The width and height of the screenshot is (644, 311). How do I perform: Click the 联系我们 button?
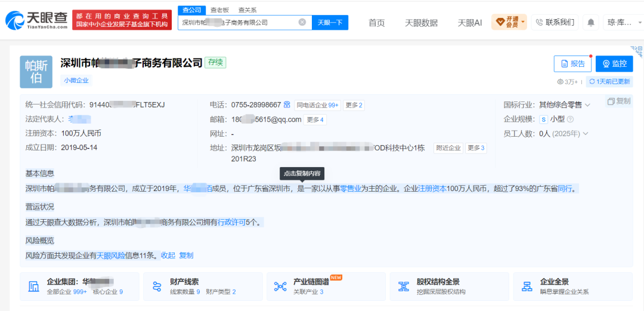coord(555,22)
